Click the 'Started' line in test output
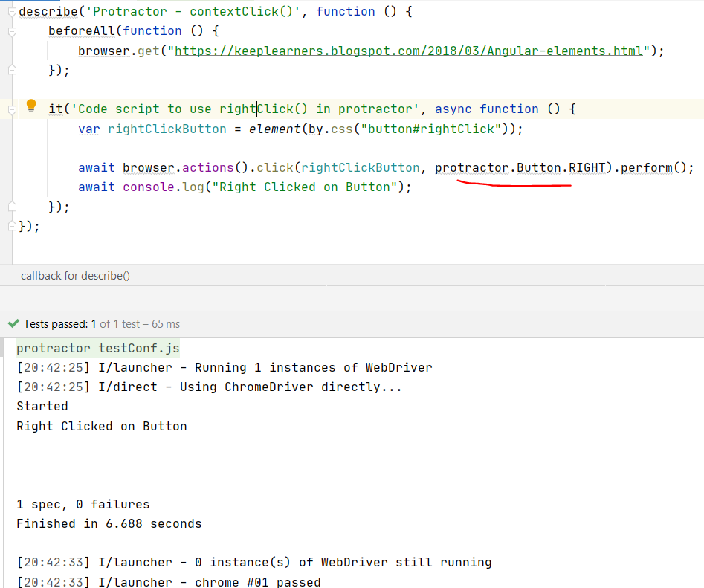 tap(42, 406)
